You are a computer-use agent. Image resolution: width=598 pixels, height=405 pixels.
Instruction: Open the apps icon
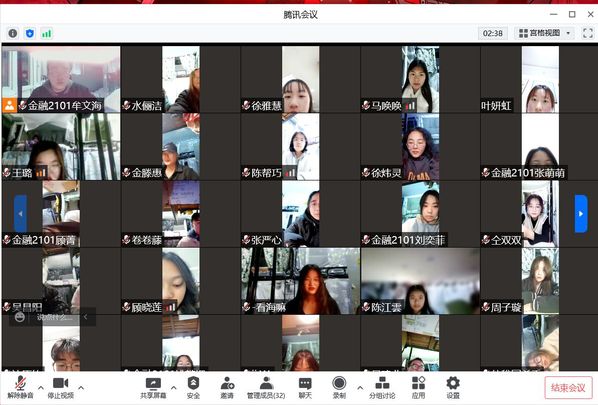[418, 387]
